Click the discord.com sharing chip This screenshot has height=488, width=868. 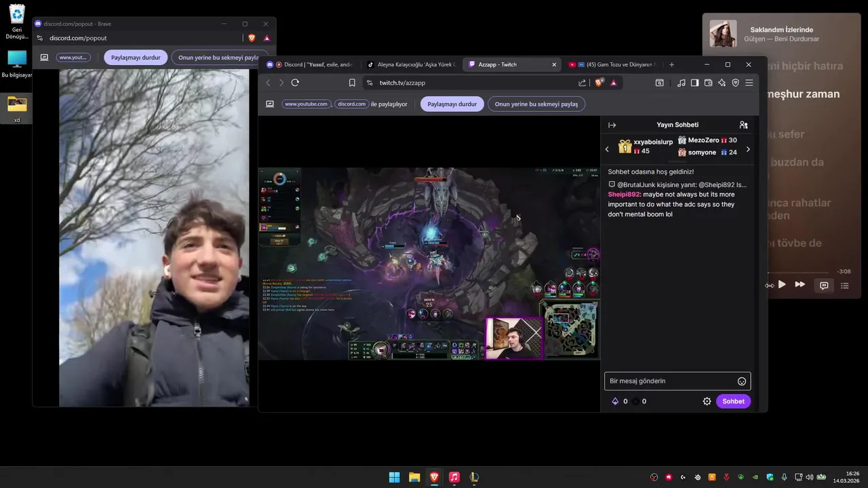click(x=351, y=104)
